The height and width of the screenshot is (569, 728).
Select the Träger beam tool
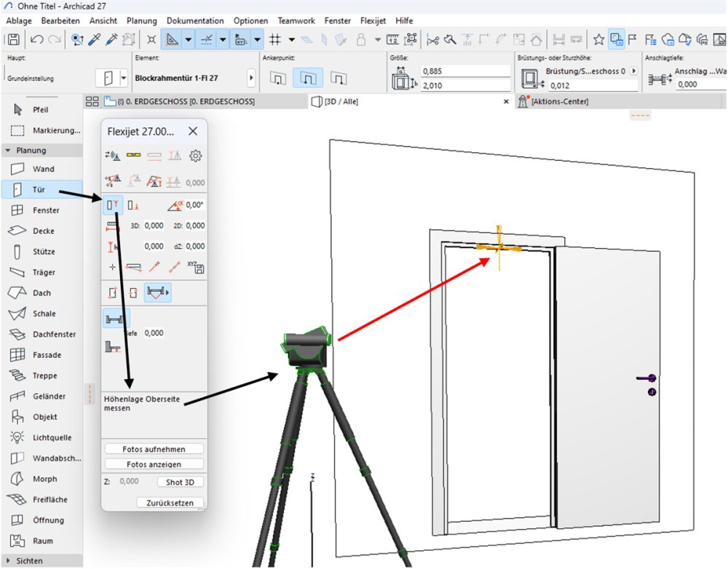[41, 272]
